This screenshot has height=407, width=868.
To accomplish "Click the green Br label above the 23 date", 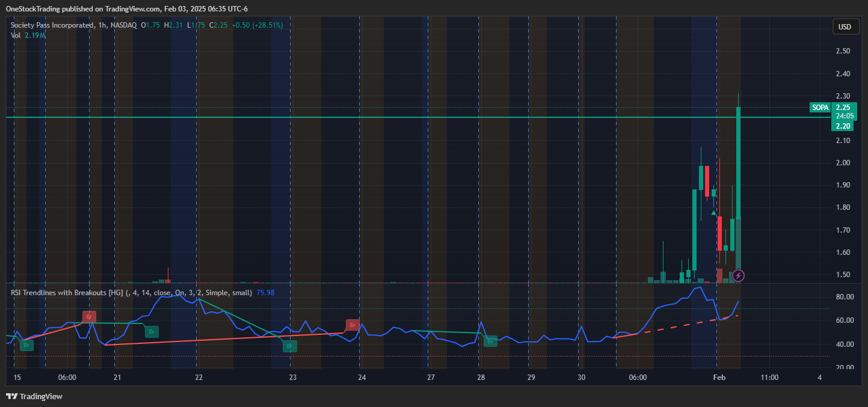I will [289, 346].
